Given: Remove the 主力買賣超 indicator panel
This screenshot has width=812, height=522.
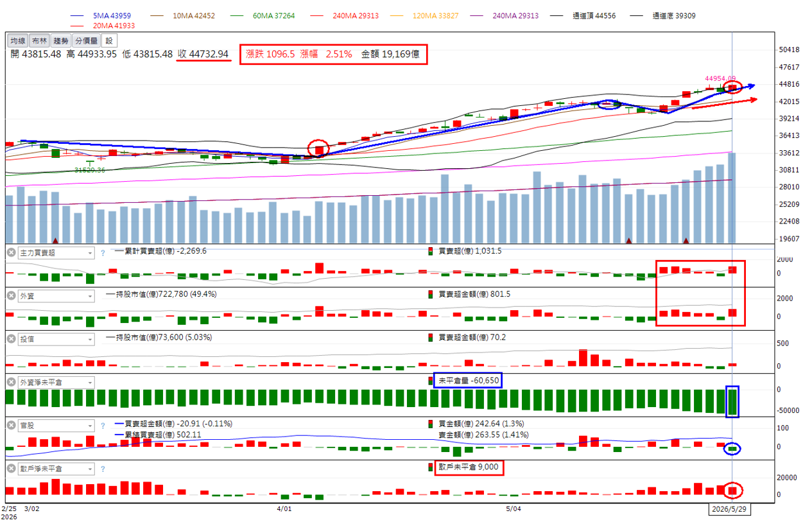Looking at the screenshot, I should tap(12, 252).
